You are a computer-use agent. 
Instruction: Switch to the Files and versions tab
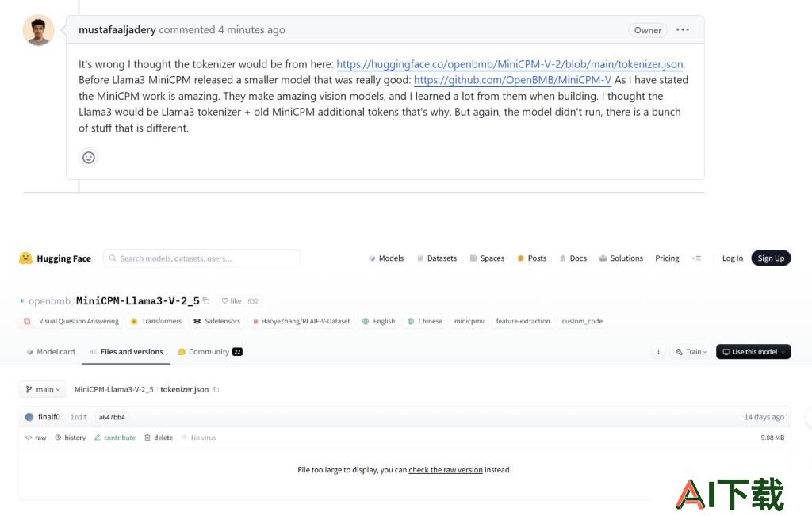(x=126, y=352)
